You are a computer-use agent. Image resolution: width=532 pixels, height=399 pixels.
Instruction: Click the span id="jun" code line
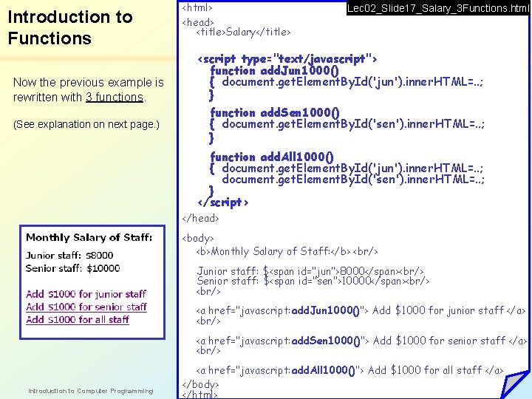tap(310, 271)
